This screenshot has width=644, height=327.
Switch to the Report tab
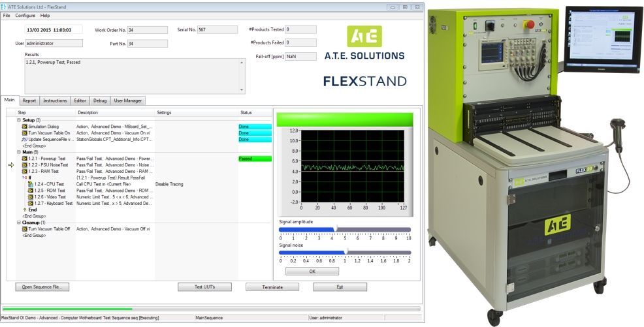(x=29, y=101)
